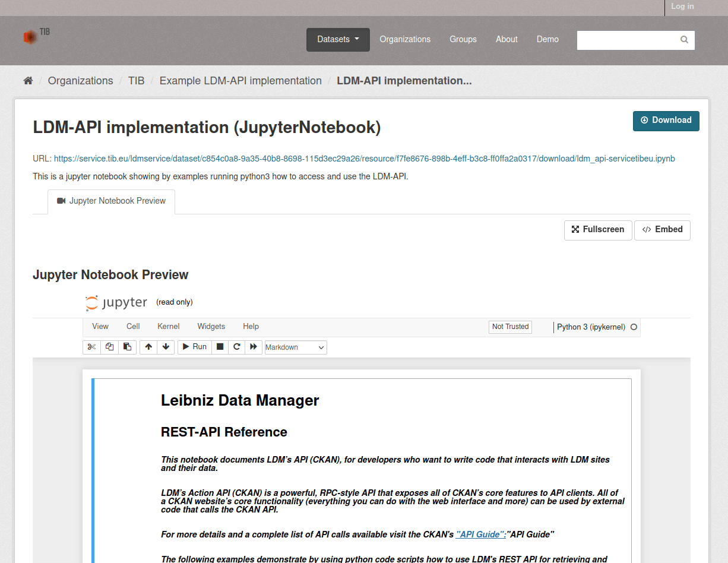Open the "API Guide" hyperlink in the notebook

point(480,534)
